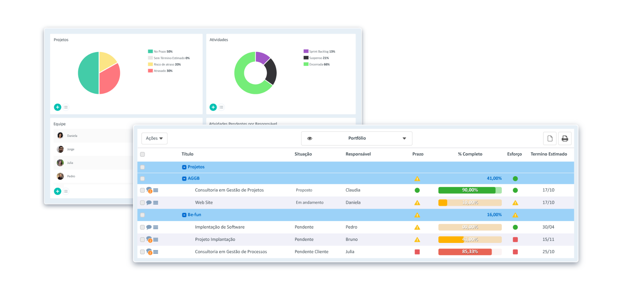Image resolution: width=644 pixels, height=302 pixels.
Task: Collapse the Be-fun project group
Action: [184, 215]
